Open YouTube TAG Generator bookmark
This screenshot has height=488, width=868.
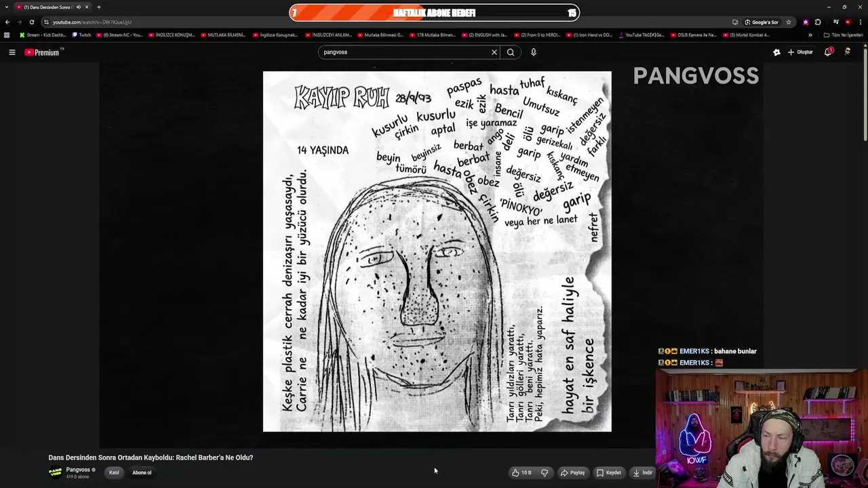[x=642, y=35]
